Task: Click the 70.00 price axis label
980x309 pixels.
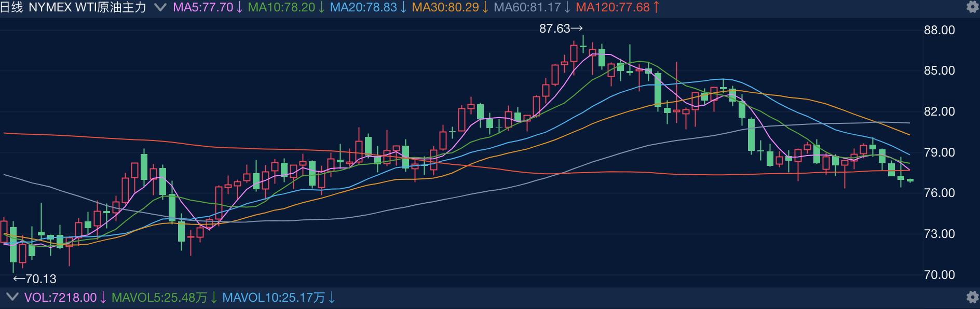Action: [x=940, y=275]
